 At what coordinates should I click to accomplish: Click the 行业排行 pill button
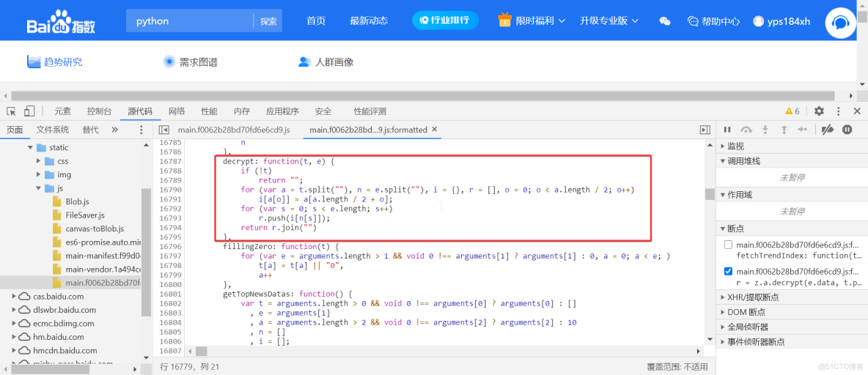click(x=445, y=21)
